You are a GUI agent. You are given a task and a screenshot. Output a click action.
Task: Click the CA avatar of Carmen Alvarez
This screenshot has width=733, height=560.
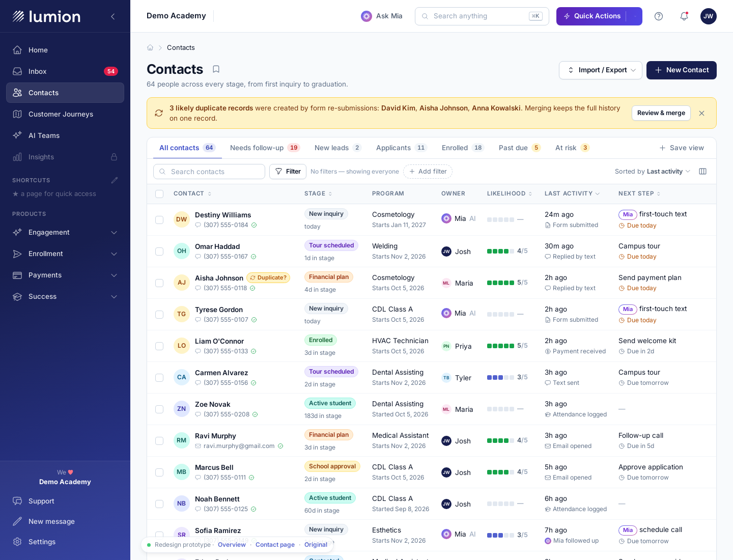[x=182, y=377]
